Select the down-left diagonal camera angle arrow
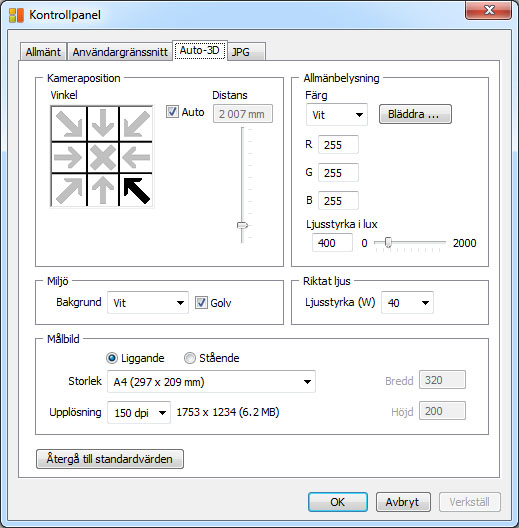Viewport: 519px width, 528px height. (x=136, y=124)
